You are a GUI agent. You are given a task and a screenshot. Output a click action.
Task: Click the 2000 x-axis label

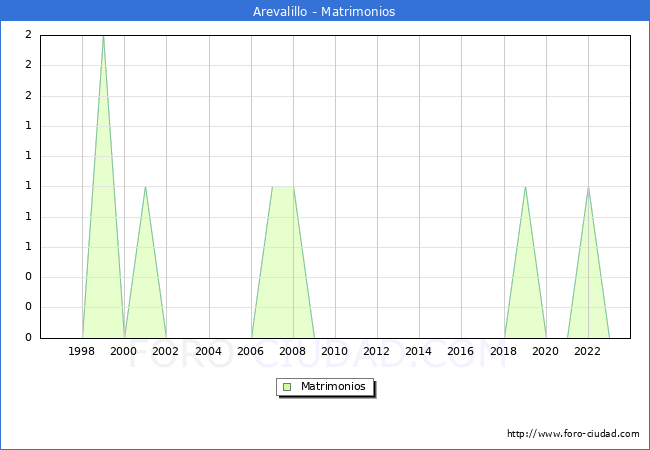[123, 351]
